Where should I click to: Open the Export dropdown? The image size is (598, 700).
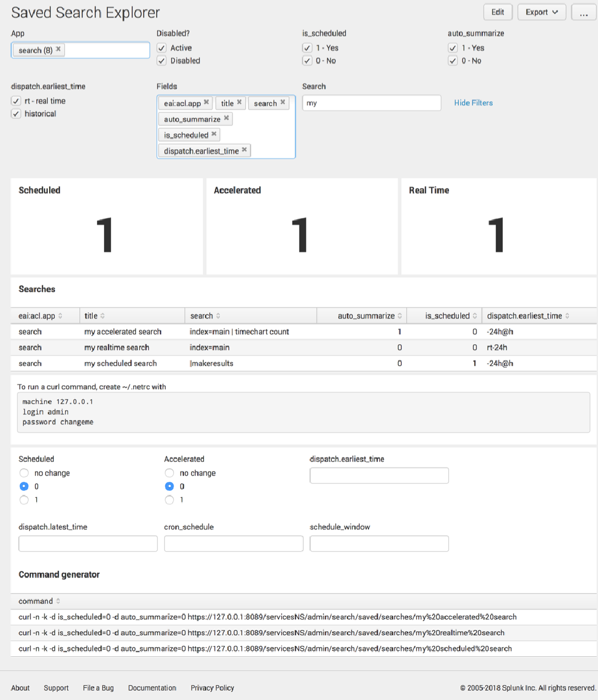click(x=541, y=12)
